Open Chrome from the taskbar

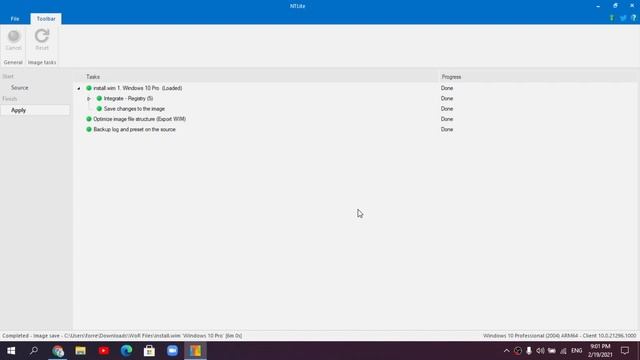point(58,351)
